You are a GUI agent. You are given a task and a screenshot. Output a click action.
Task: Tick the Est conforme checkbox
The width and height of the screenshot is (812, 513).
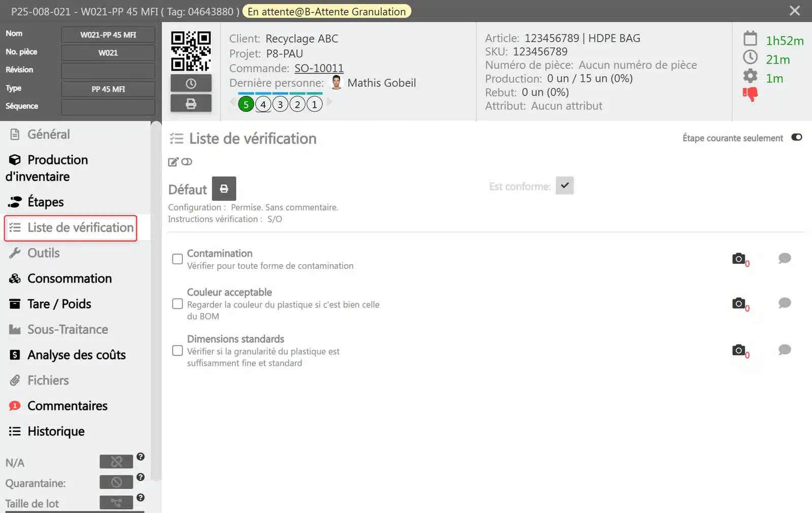click(565, 186)
